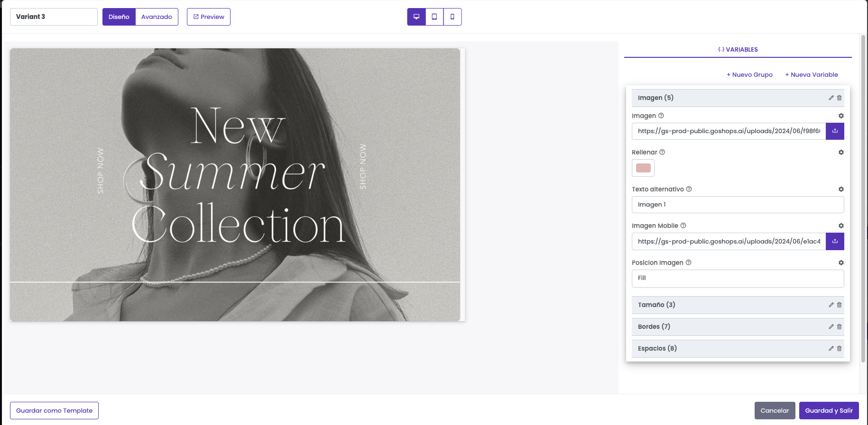Switch to mobile preview device icon
This screenshot has height=425, width=868.
pyautogui.click(x=452, y=17)
